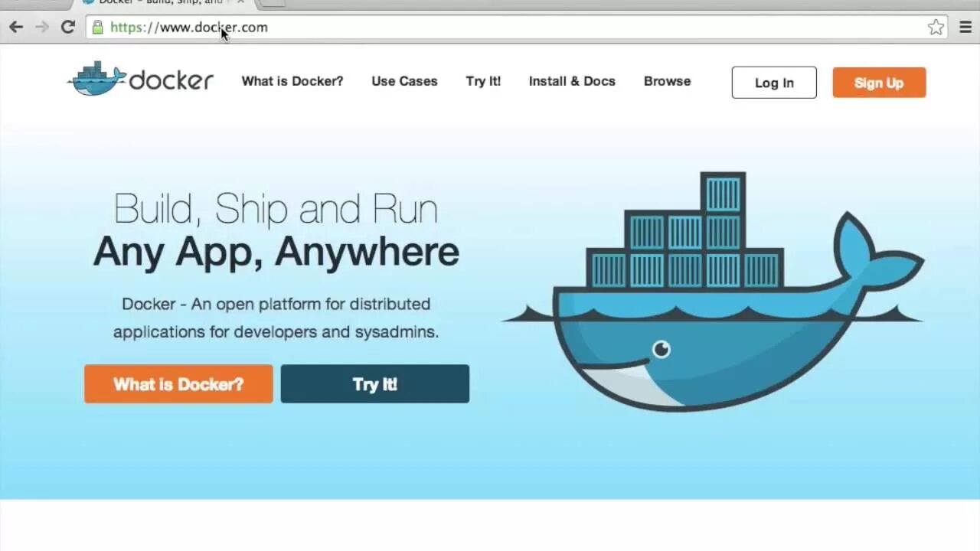This screenshot has width=980, height=551.
Task: Close the Docker browser tab
Action: 240,2
